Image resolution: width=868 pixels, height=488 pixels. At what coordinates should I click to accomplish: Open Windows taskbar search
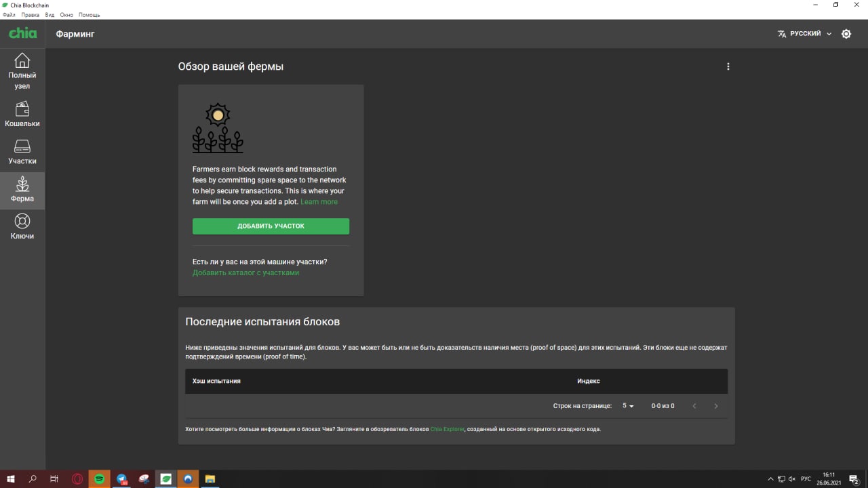33,479
